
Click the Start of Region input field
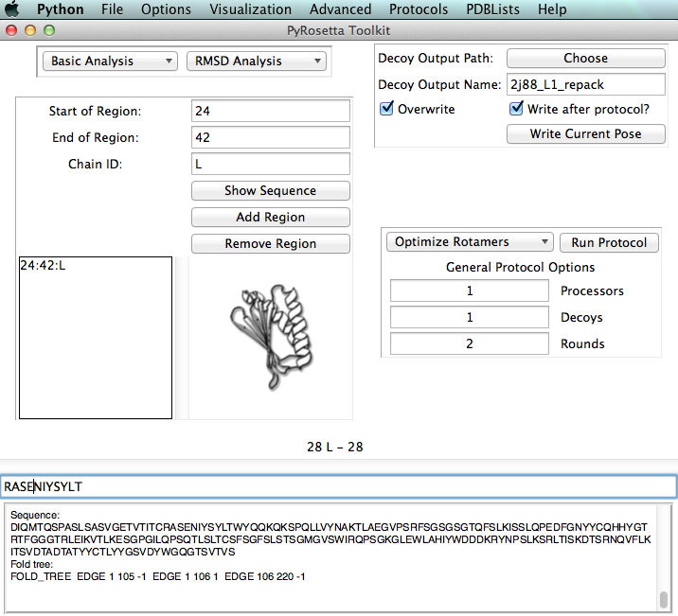270,112
